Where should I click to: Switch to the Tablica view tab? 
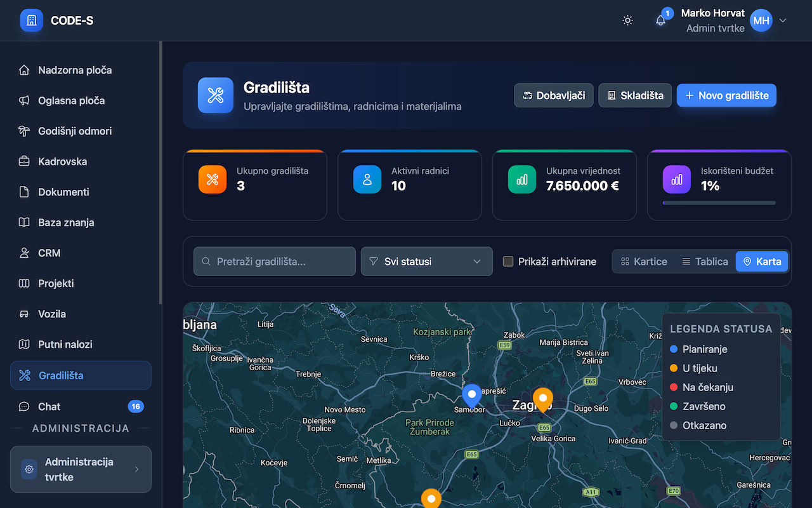tap(704, 261)
